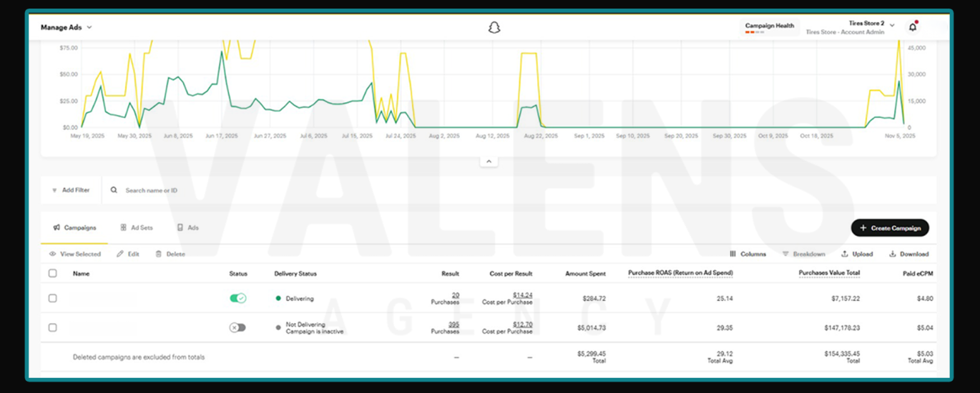Enable the inactive campaign status switch
This screenshot has height=393, width=980.
coord(237,327)
